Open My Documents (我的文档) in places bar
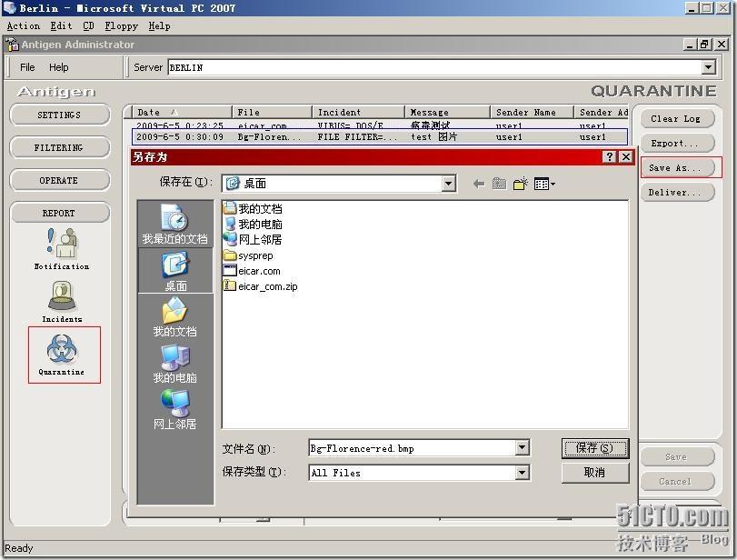This screenshot has height=560, width=737. point(174,317)
